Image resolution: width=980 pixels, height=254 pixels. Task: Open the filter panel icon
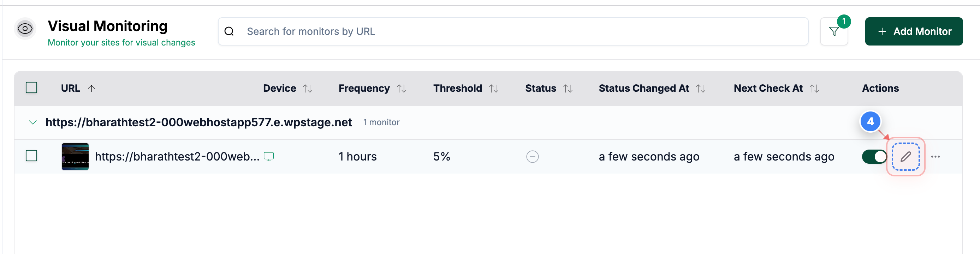(834, 31)
